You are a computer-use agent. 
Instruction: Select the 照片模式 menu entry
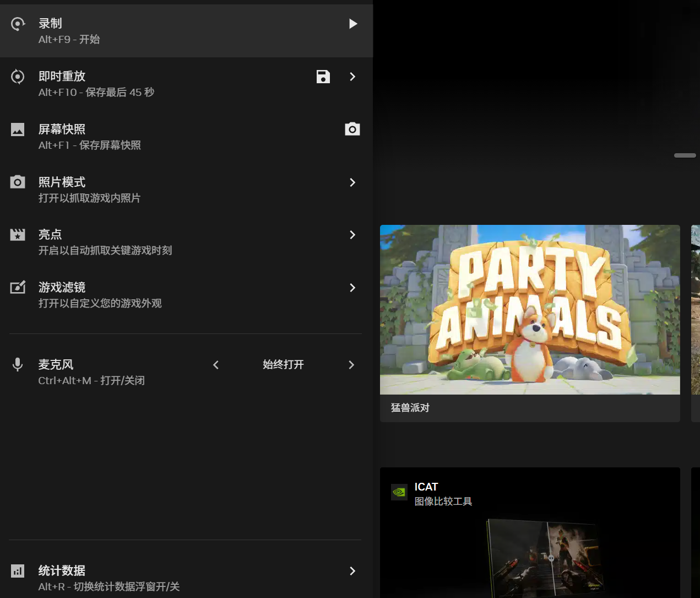tap(186, 190)
